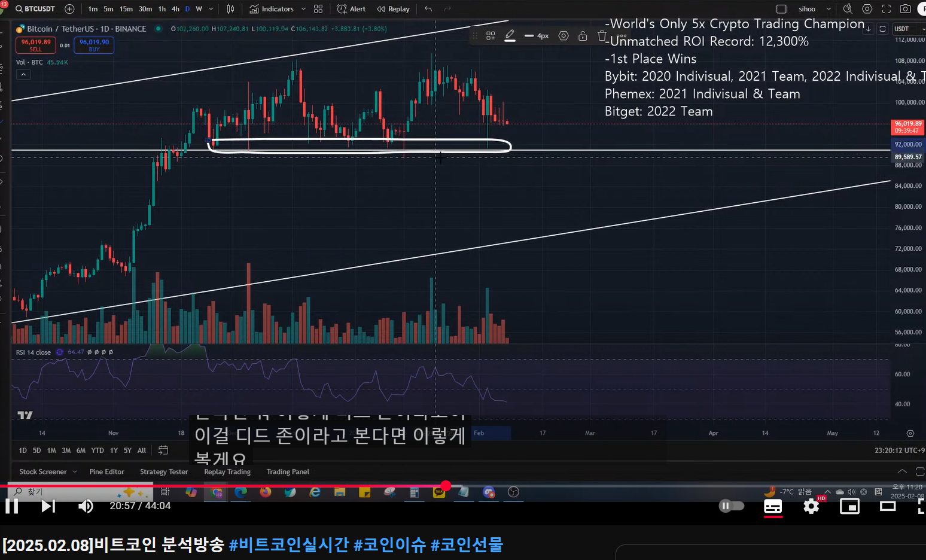Start bar Replay mode
The image size is (926, 560).
[393, 9]
